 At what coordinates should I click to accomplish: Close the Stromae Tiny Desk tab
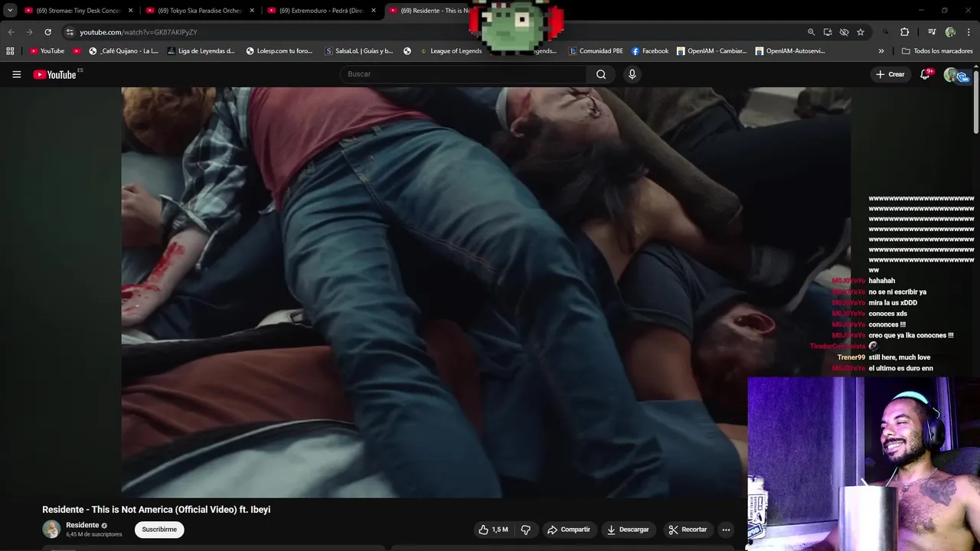130,11
